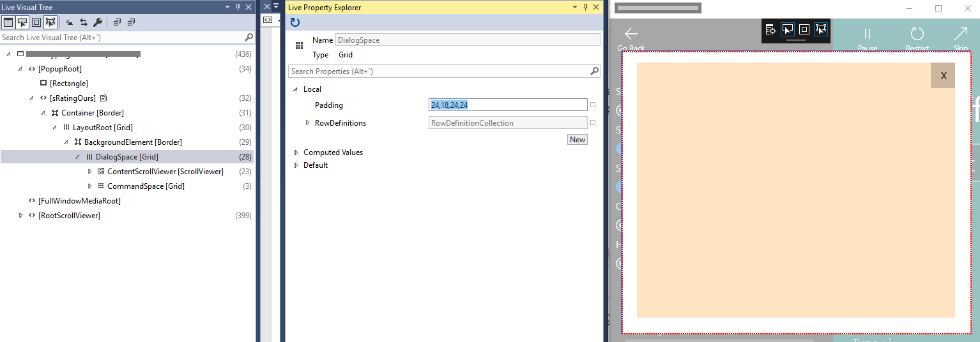Image resolution: width=980 pixels, height=342 pixels.
Task: Click the Go Back arrow in the app
Action: tap(631, 34)
